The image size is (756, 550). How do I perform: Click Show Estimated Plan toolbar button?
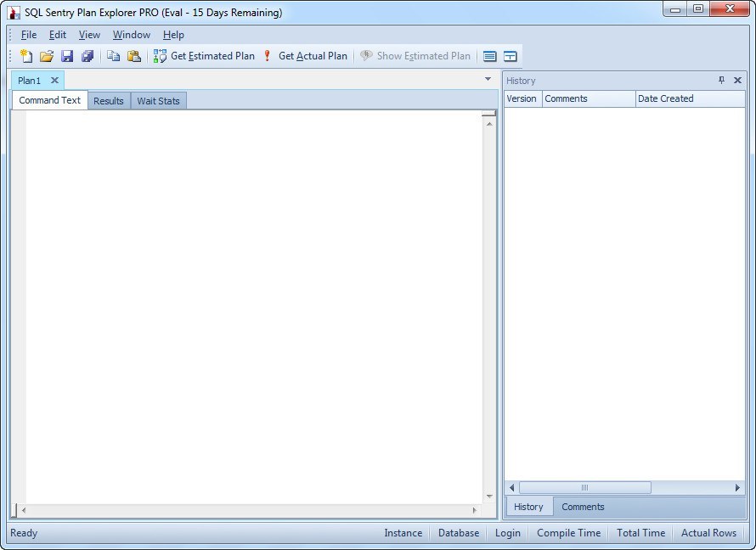click(415, 56)
